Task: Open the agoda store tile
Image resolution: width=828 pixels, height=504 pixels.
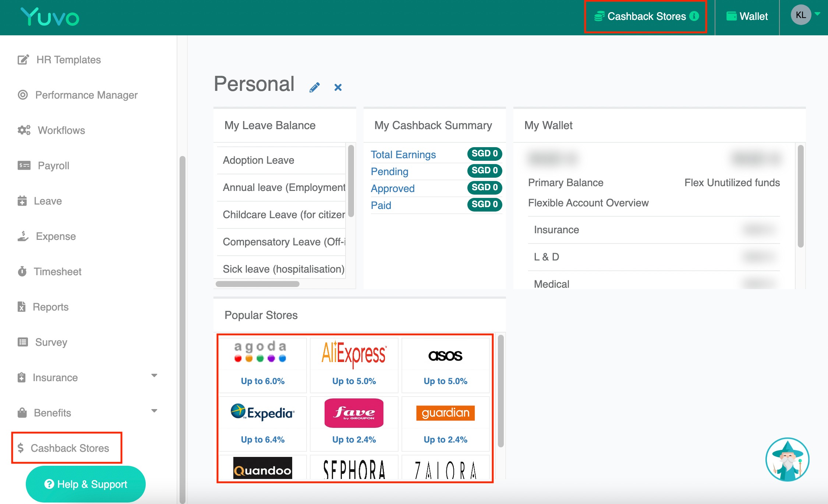Action: tap(263, 365)
